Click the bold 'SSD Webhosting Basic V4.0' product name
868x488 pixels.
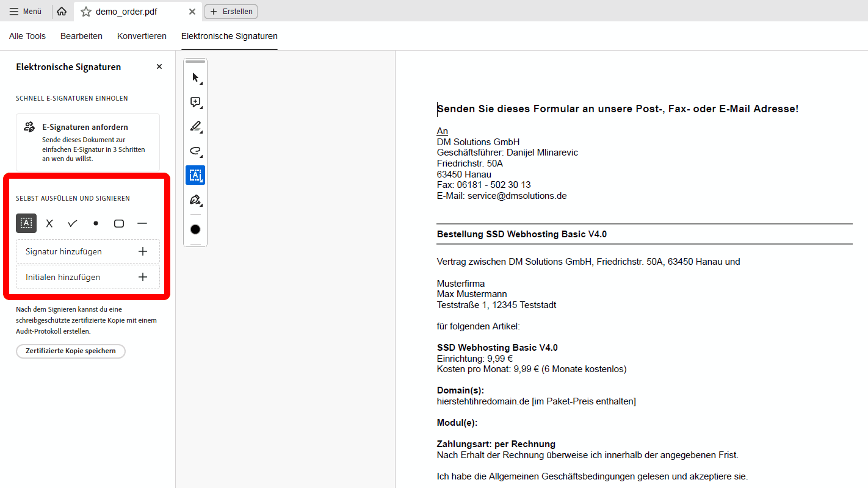point(497,348)
